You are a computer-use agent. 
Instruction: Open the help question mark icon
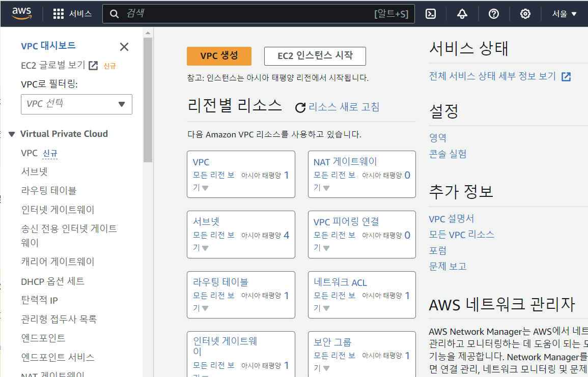[493, 14]
